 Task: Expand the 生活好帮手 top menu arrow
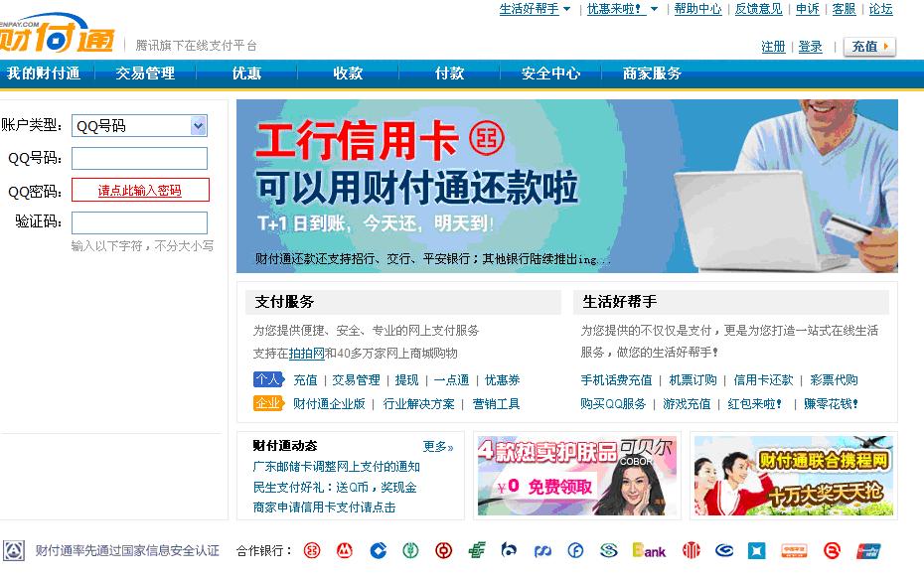(567, 9)
